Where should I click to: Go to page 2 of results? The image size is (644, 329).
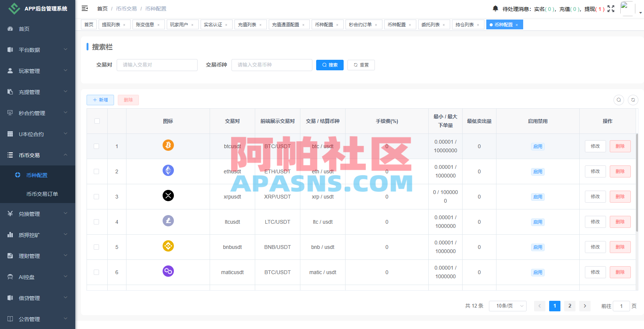click(x=570, y=306)
